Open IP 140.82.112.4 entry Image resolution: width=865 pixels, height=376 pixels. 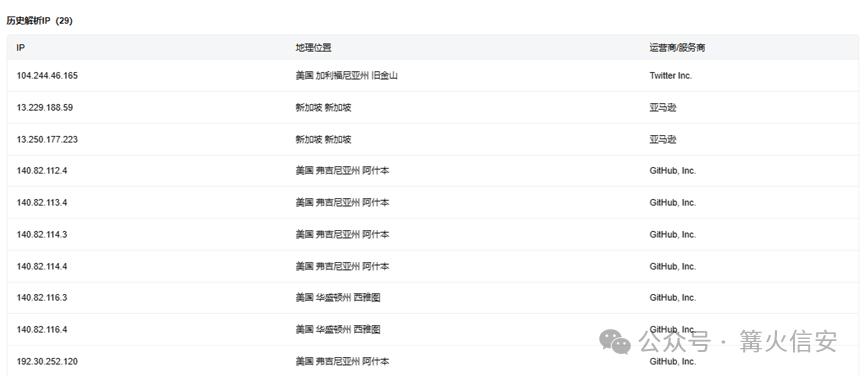point(42,171)
